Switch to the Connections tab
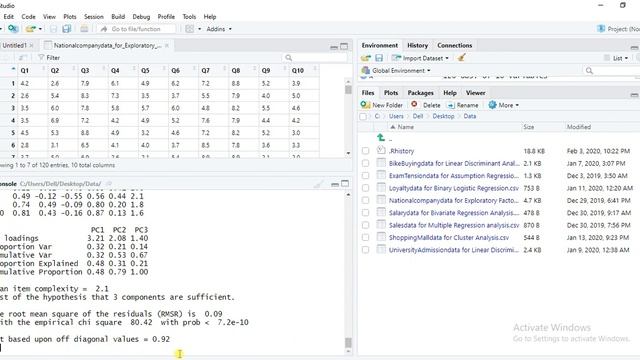Viewport: 640px width, 360px height. click(x=455, y=45)
